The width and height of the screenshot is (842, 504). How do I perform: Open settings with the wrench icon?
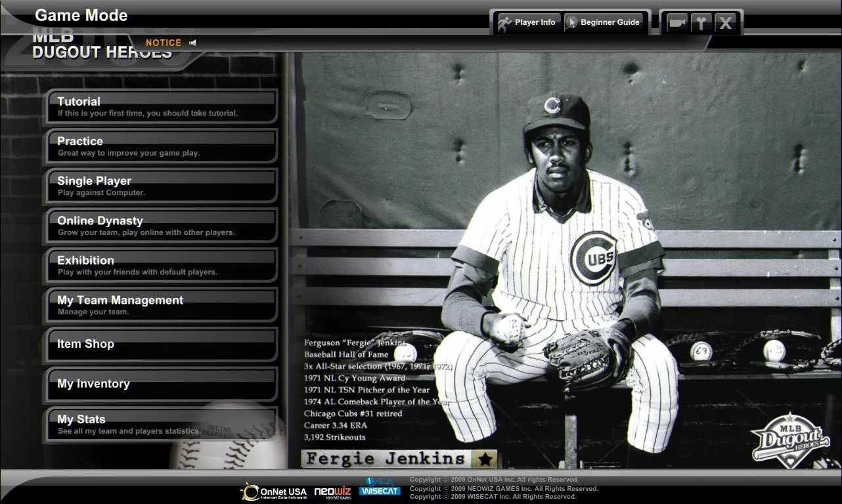point(701,23)
